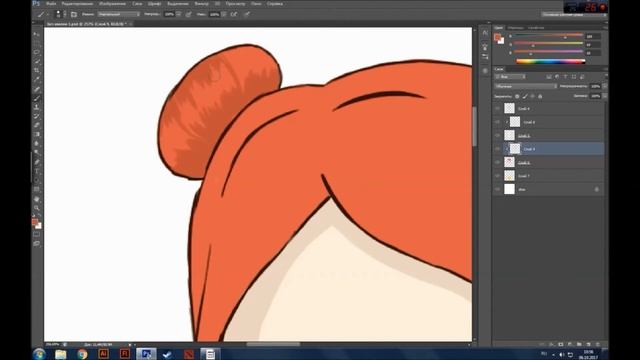Screen dimensions: 640x360
Task: Open the layer opacity arrow
Action: point(604,87)
